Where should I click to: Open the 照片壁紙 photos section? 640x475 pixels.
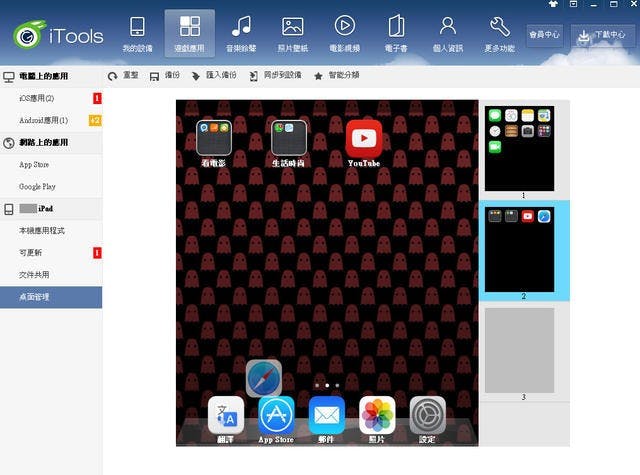[x=293, y=33]
